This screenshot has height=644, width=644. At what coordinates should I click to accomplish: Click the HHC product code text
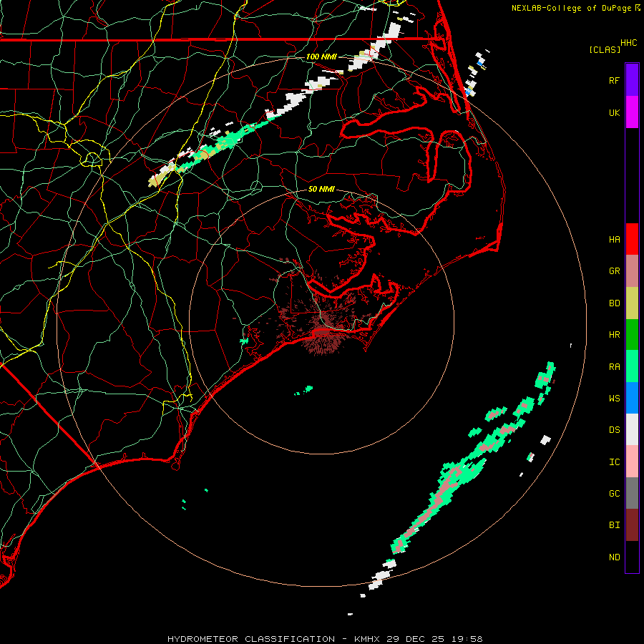tap(628, 43)
